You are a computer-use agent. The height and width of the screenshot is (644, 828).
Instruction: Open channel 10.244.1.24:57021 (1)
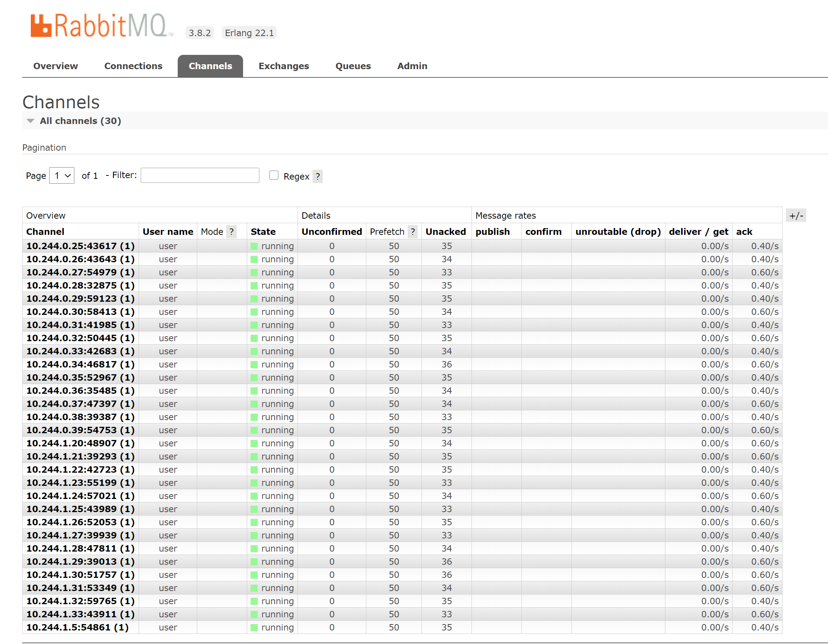80,496
